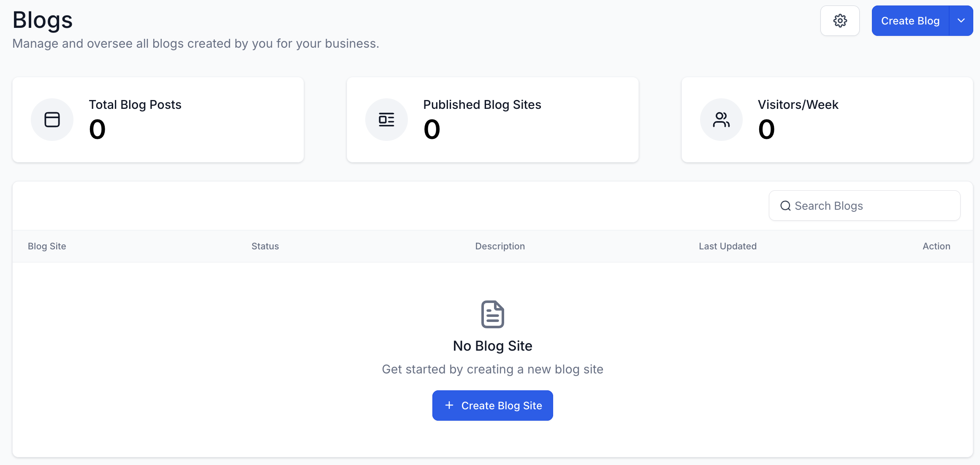
Task: Click the Last Updated column header
Action: click(x=728, y=246)
